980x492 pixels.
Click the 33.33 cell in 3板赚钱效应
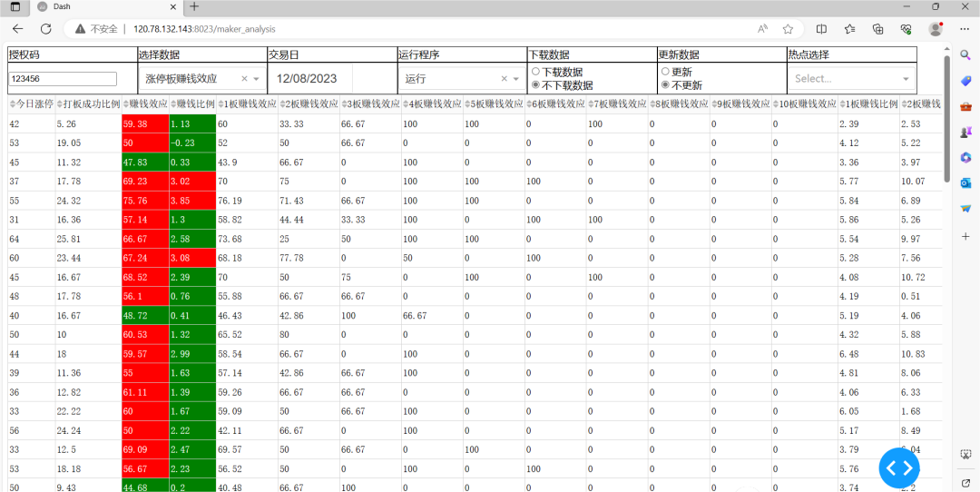370,220
